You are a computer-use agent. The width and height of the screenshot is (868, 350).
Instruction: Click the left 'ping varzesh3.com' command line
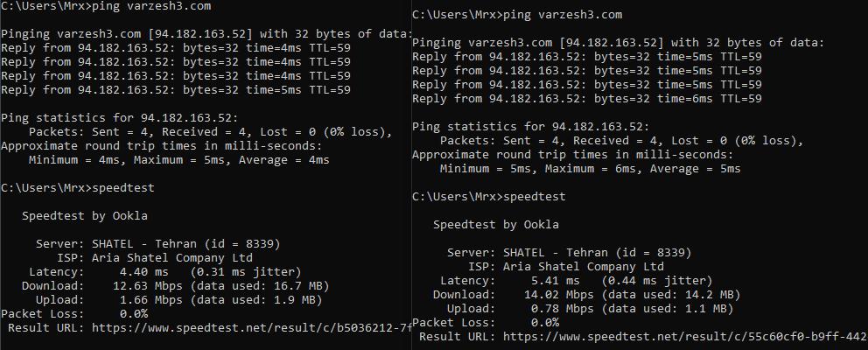coord(106,7)
